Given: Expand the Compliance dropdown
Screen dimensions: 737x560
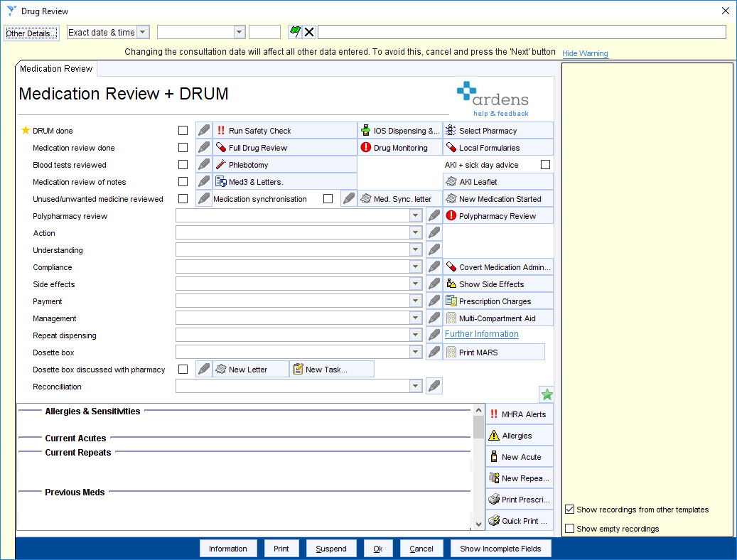Looking at the screenshot, I should click(414, 266).
